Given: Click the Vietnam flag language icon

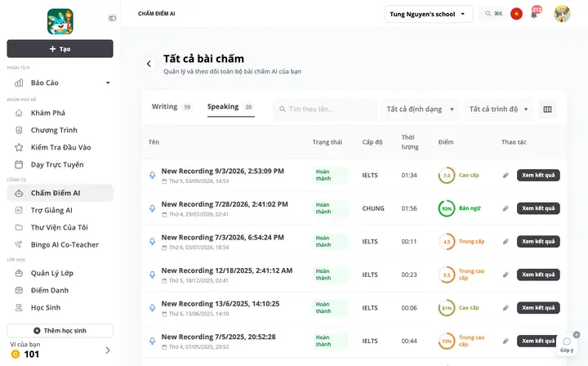Looking at the screenshot, I should point(516,14).
